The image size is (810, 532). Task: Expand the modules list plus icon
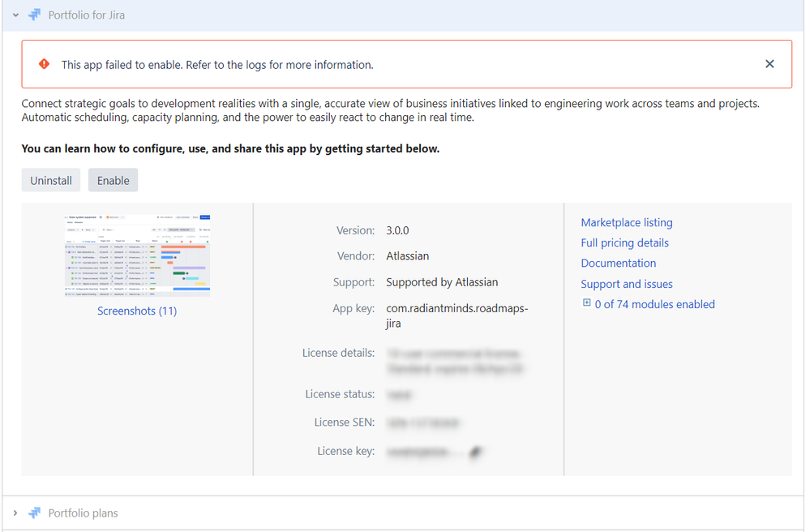tap(586, 303)
